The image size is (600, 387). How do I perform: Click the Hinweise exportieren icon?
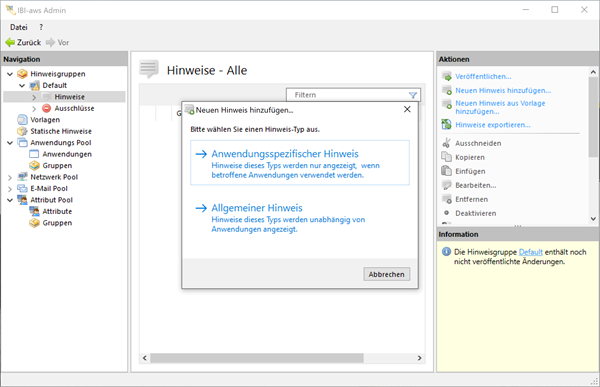click(447, 124)
